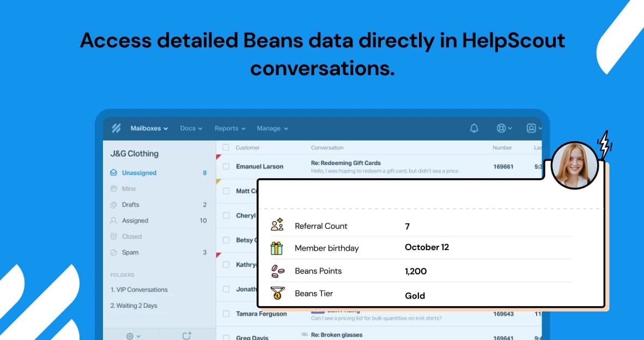Click the settings gear icon in sidebar
Screen dimensions: 644x340
coord(130,336)
